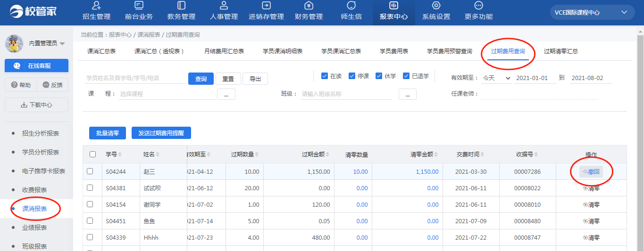Open 系统设置 module
The width and height of the screenshot is (644, 251).
coord(436,11)
